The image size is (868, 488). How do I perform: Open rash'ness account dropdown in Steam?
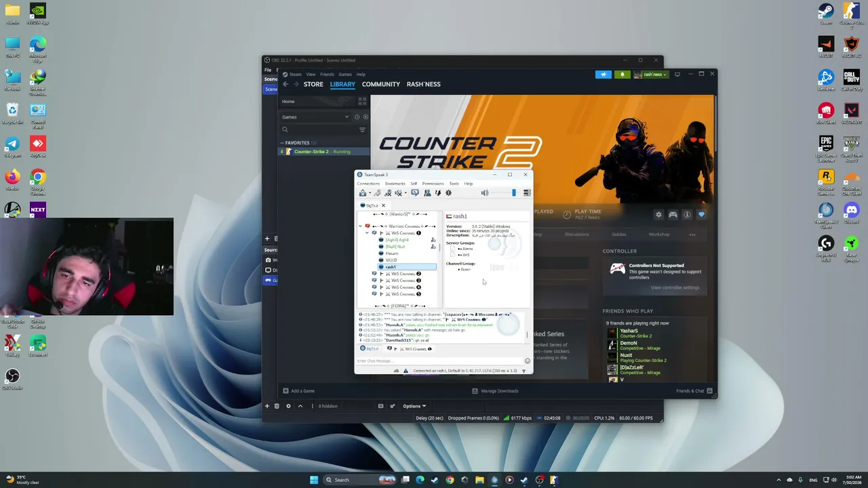point(652,75)
